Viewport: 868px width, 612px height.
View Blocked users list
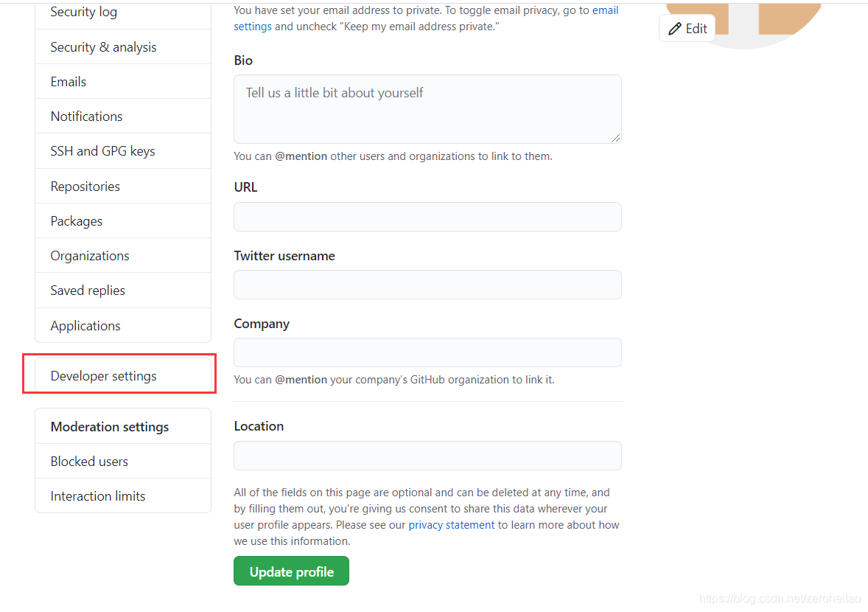[89, 461]
